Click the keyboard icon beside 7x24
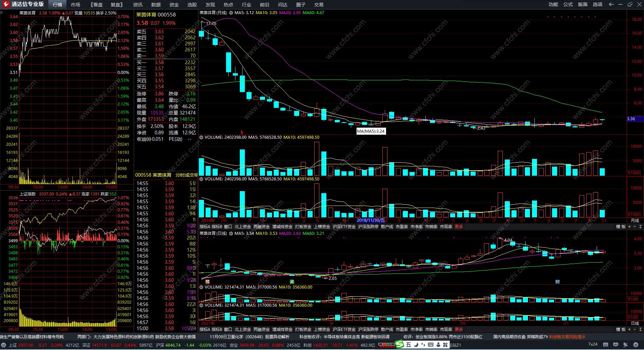 pos(605,345)
